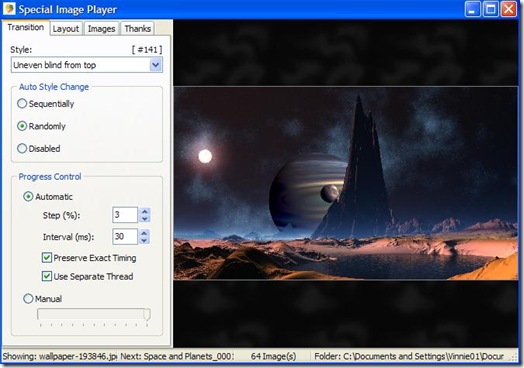The width and height of the screenshot is (524, 368).
Task: Minimize the Special Image Player window
Action: point(473,9)
